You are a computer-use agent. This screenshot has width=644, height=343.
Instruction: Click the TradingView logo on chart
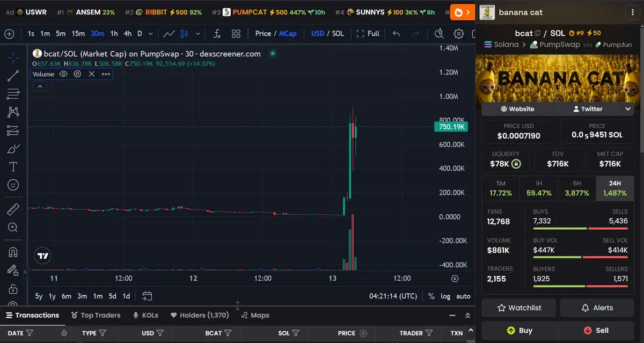point(43,256)
